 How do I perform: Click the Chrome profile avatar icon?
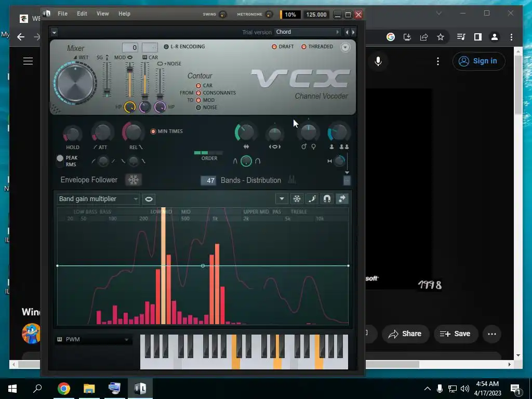click(x=495, y=37)
